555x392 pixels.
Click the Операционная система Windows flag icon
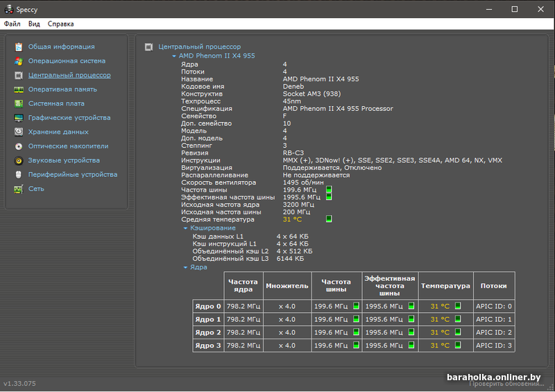click(x=19, y=61)
